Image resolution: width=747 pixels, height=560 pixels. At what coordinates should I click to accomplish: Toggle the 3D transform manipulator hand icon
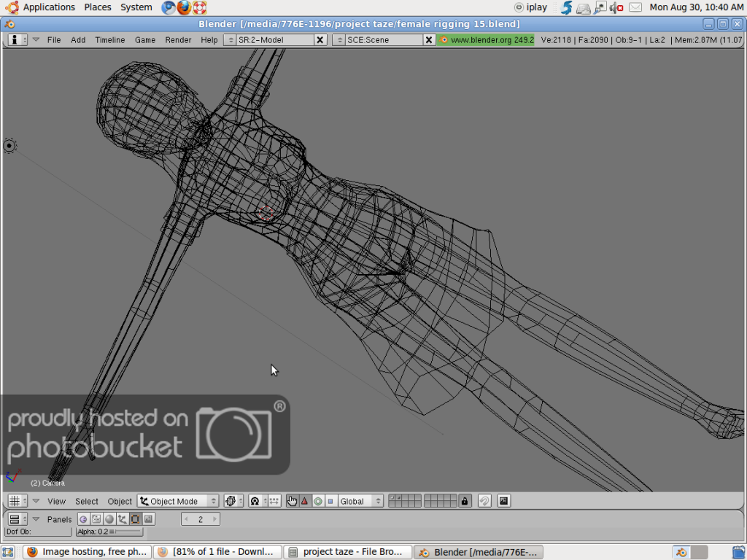292,501
